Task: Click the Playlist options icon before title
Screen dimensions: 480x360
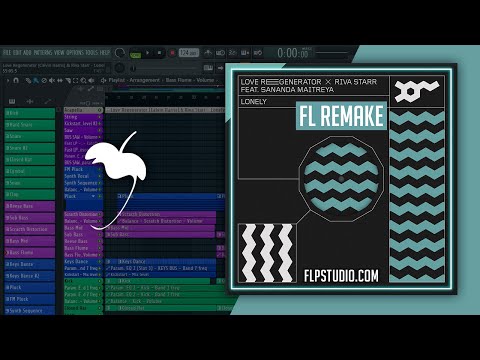Action: [x=104, y=80]
